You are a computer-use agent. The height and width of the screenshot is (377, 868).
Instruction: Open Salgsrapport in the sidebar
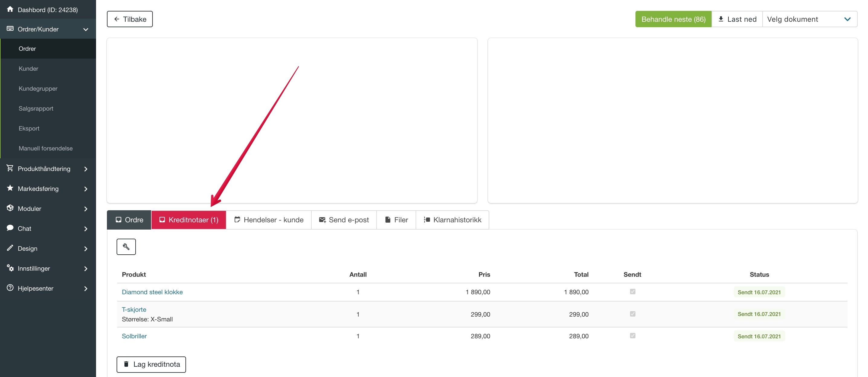point(48,108)
